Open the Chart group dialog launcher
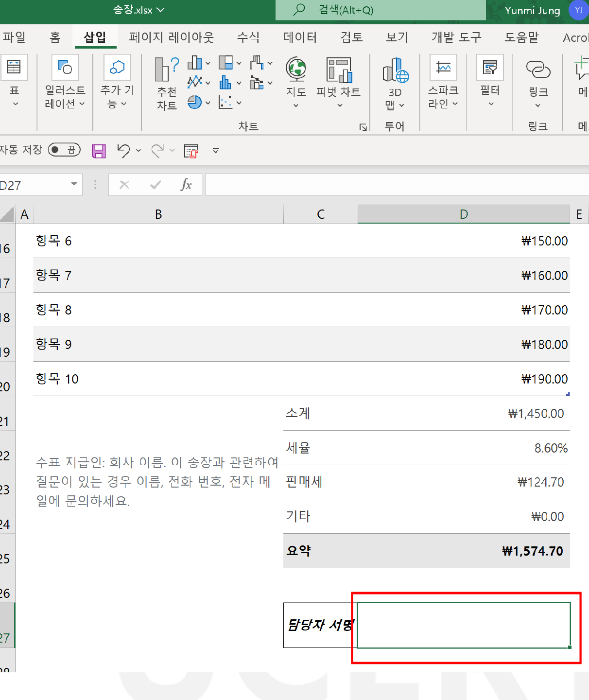Viewport: 589px width, 700px height. (x=363, y=127)
